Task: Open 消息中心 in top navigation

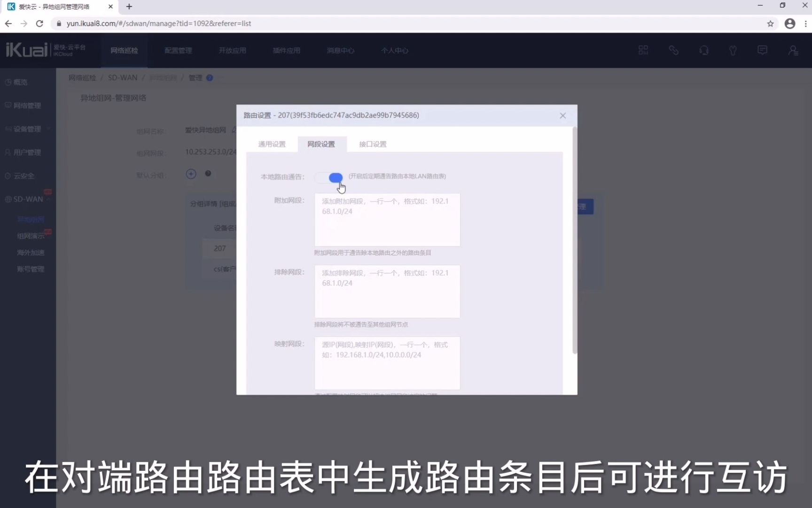Action: (x=341, y=50)
